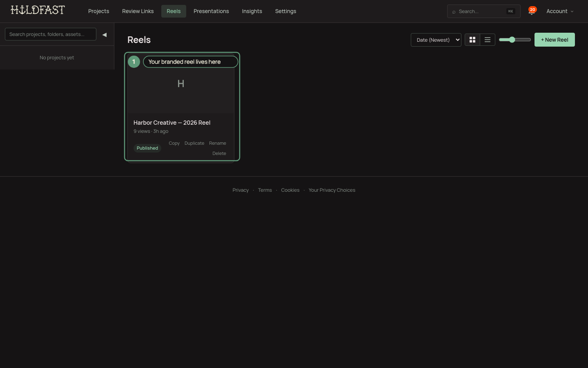This screenshot has width=588, height=368.
Task: Open the Terms footer link
Action: tap(265, 190)
